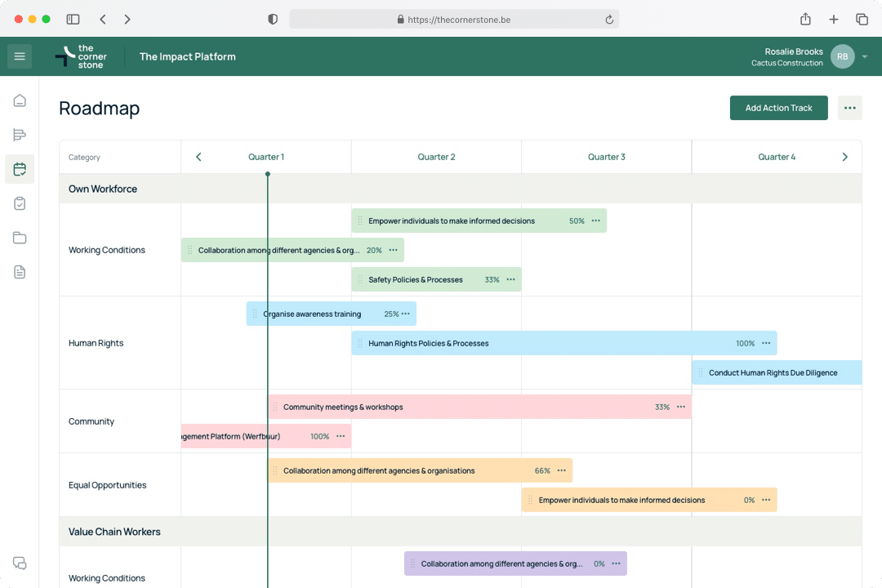Show the browser tab overview

(862, 19)
